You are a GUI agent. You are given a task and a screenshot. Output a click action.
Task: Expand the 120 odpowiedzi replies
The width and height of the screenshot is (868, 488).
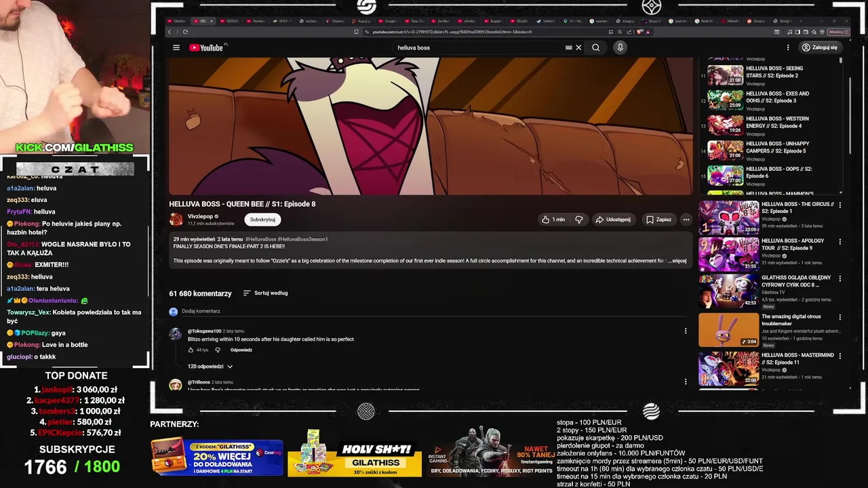pyautogui.click(x=210, y=366)
